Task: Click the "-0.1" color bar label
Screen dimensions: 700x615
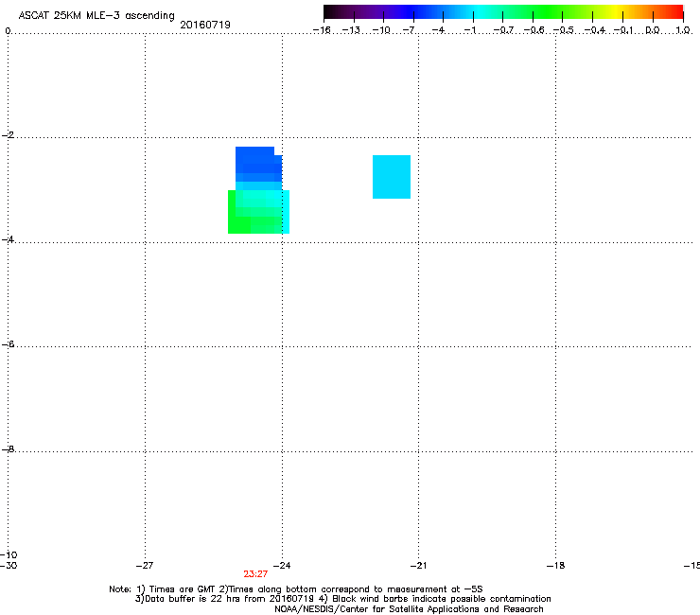Action: tap(623, 30)
